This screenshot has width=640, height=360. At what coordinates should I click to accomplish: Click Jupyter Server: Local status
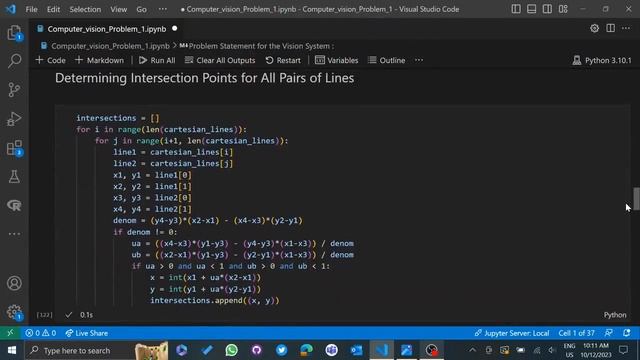[x=511, y=333]
